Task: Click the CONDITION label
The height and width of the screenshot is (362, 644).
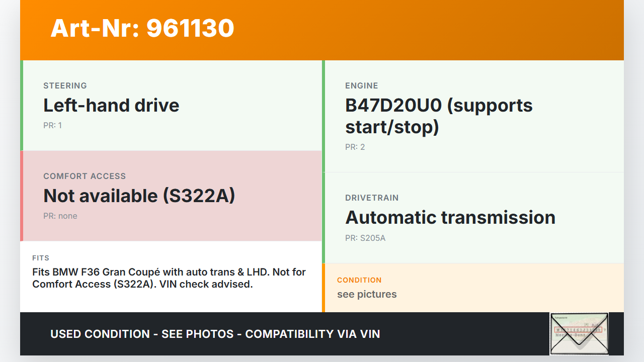Action: coord(359,280)
